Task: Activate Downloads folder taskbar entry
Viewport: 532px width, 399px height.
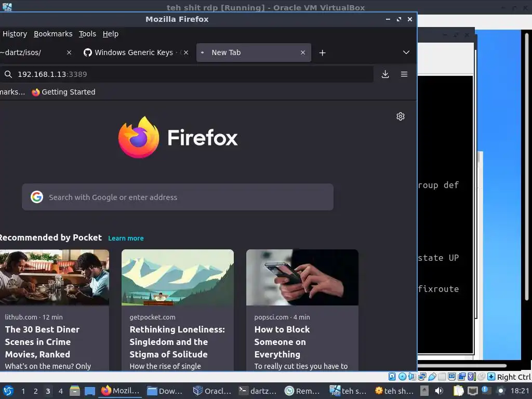Action: 165,391
